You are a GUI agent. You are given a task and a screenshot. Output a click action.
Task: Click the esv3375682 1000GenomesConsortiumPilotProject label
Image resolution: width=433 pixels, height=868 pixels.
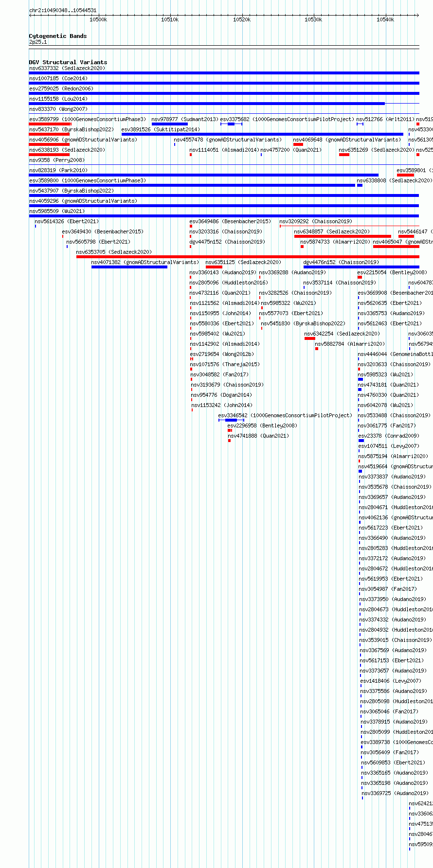click(x=287, y=120)
